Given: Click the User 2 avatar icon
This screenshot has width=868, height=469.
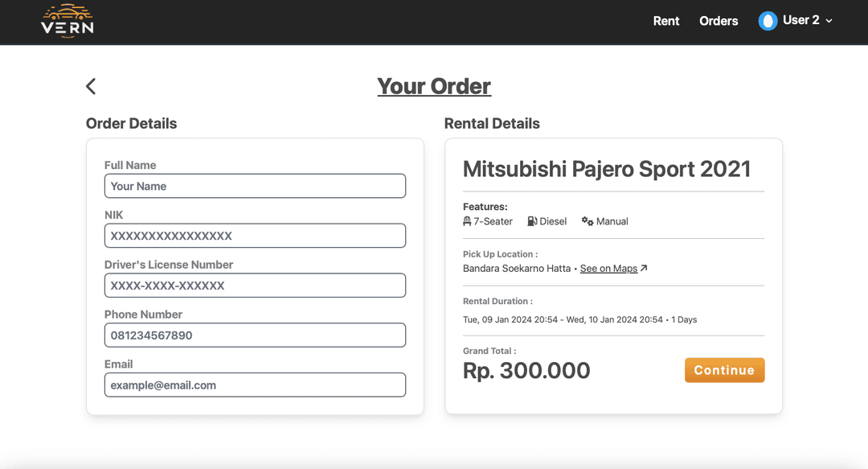Looking at the screenshot, I should click(x=768, y=21).
